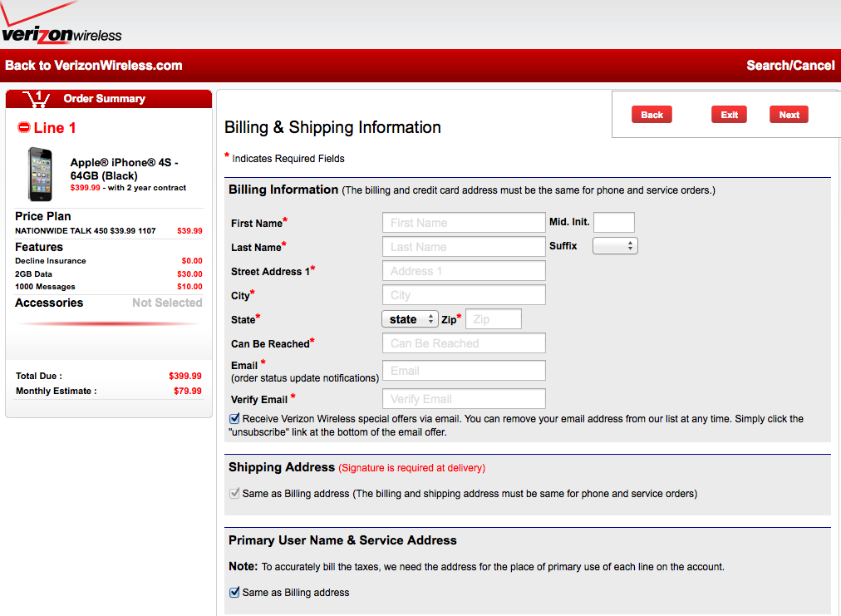This screenshot has width=841, height=616.
Task: Click the Line 1 heading text
Action: pos(55,128)
